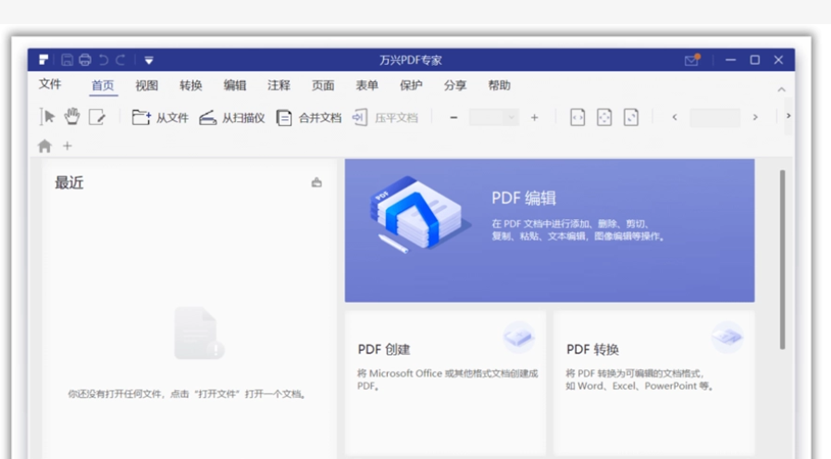The height and width of the screenshot is (459, 831).
Task: Click the empty document placeholder icon
Action: point(198,333)
